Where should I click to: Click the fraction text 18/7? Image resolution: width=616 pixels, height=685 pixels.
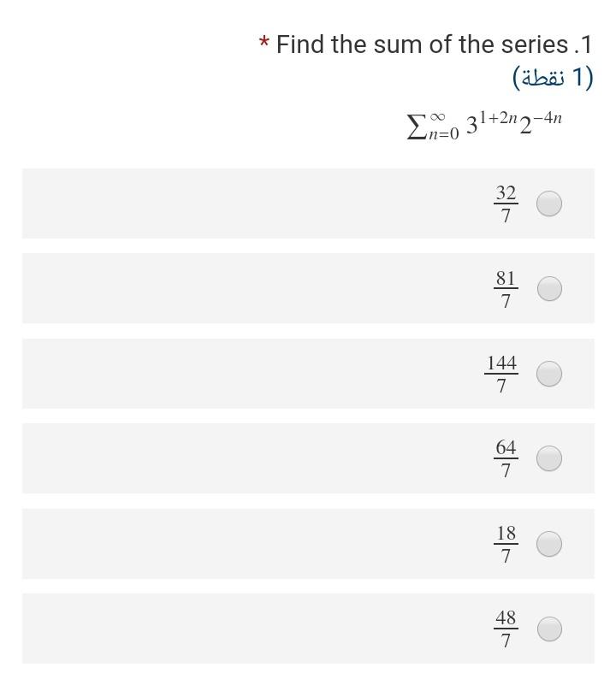tap(505, 544)
